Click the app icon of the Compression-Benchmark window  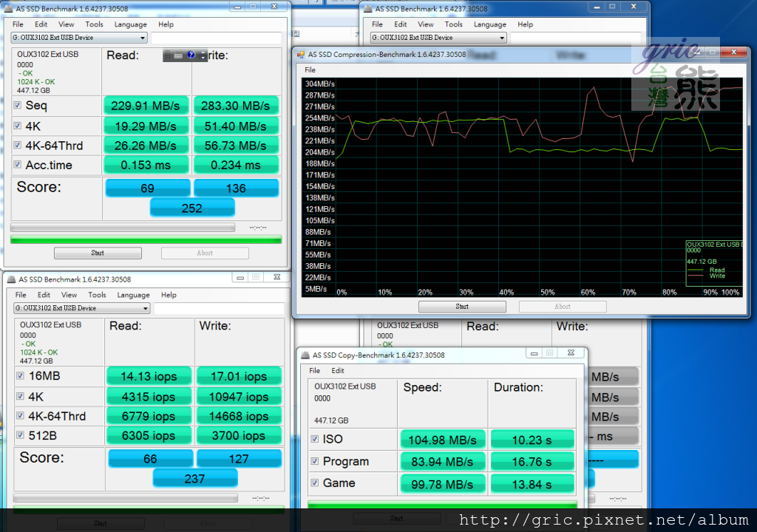coord(301,55)
